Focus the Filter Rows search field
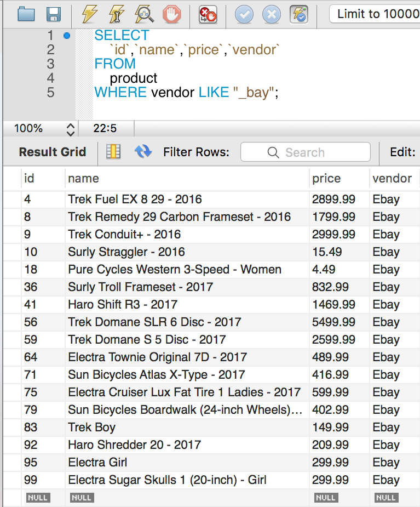The image size is (420, 507). click(306, 152)
